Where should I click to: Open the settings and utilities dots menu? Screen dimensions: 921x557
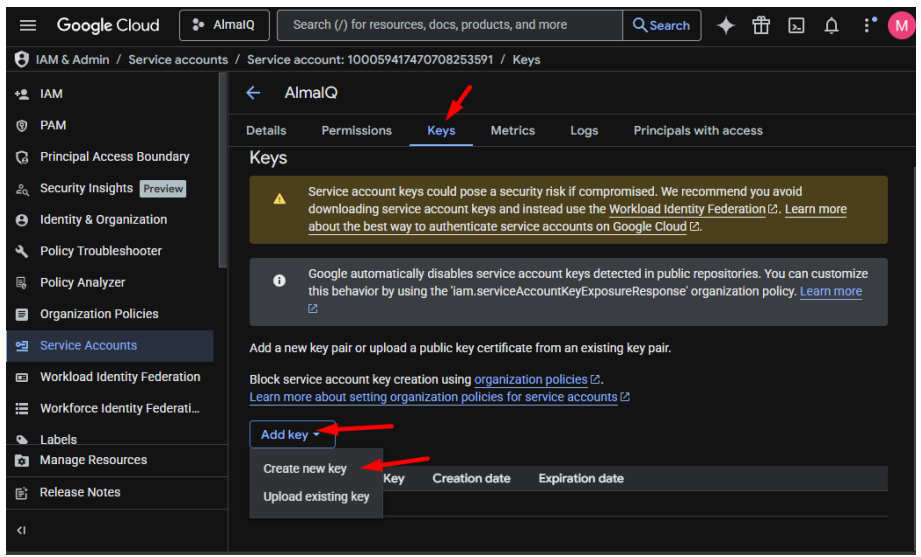868,25
